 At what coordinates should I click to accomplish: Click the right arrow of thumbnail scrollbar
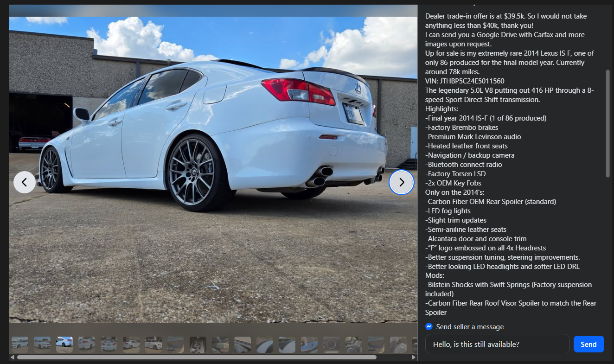pos(414,357)
